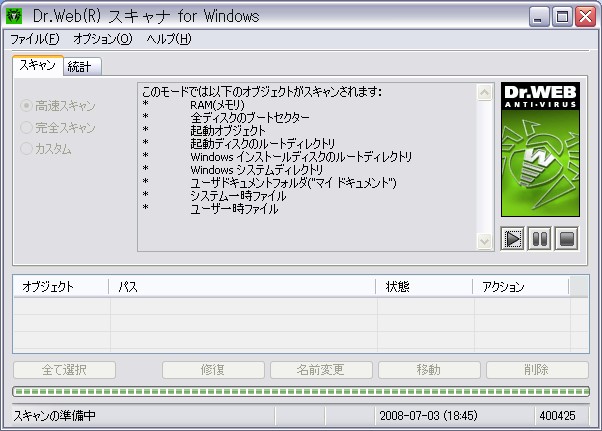Switch to the 統計 tab
This screenshot has height=431, width=602.
[x=82, y=67]
